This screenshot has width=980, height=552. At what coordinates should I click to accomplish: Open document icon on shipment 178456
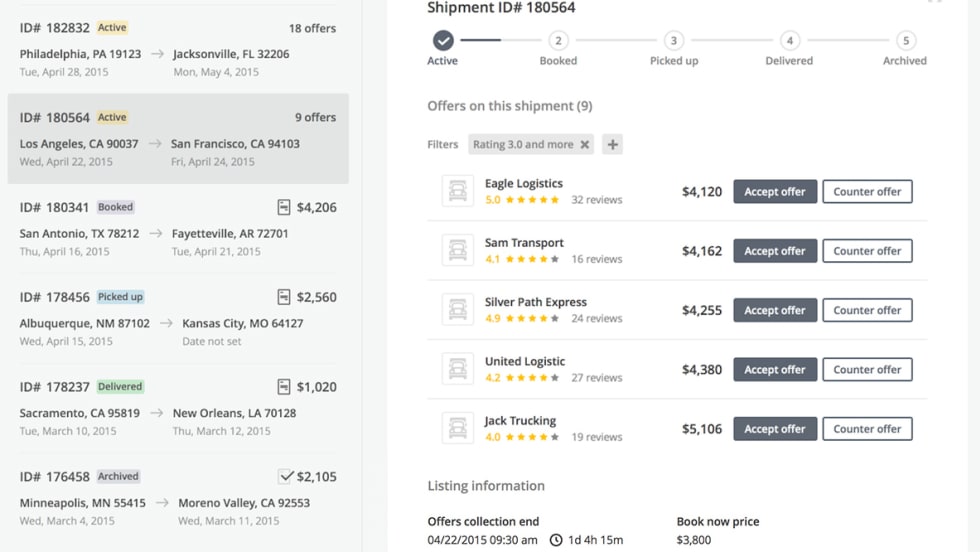coord(284,297)
